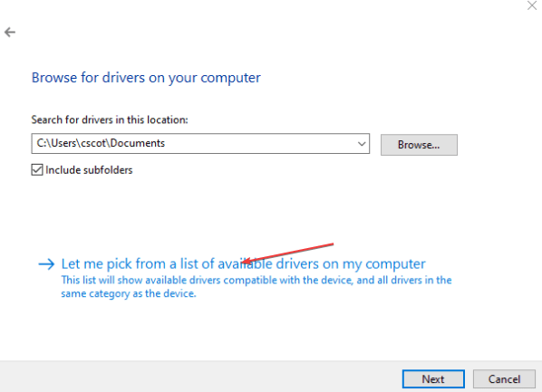Click the red annotation arrow

(287, 253)
